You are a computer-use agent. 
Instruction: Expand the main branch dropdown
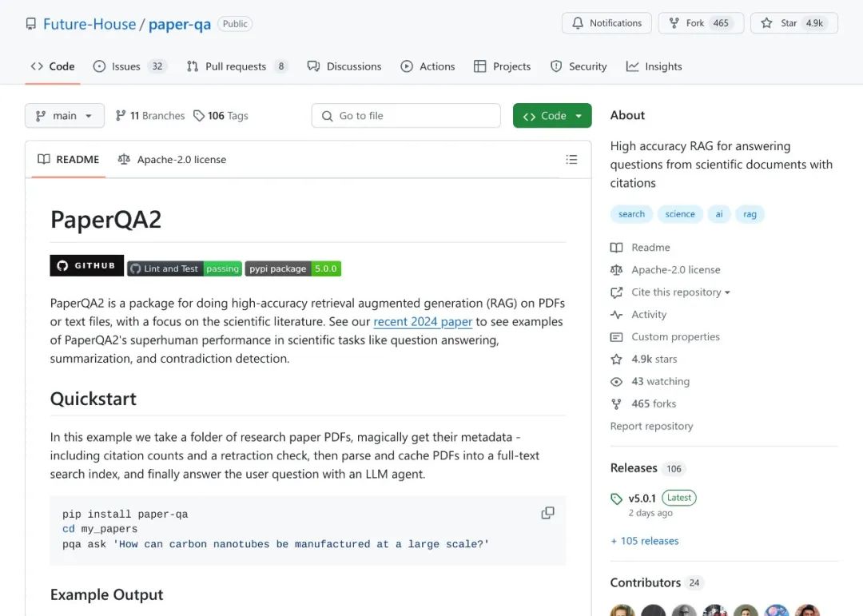(x=65, y=116)
